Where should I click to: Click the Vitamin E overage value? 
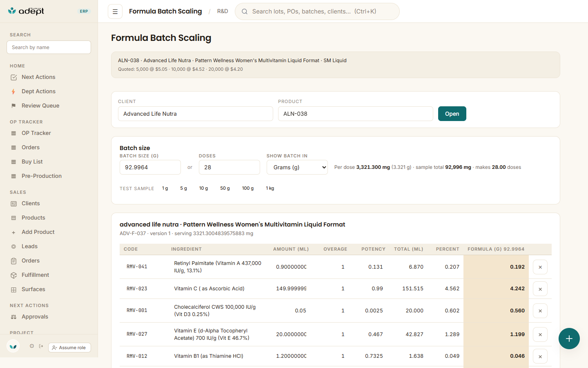point(343,334)
